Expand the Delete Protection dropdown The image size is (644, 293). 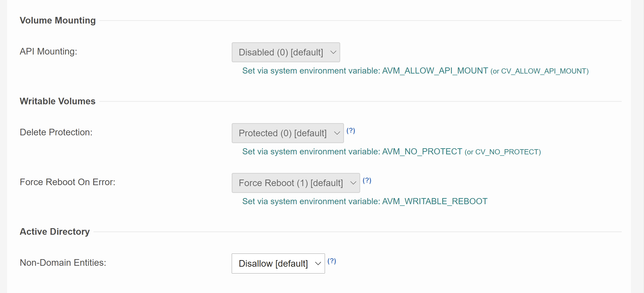(288, 133)
